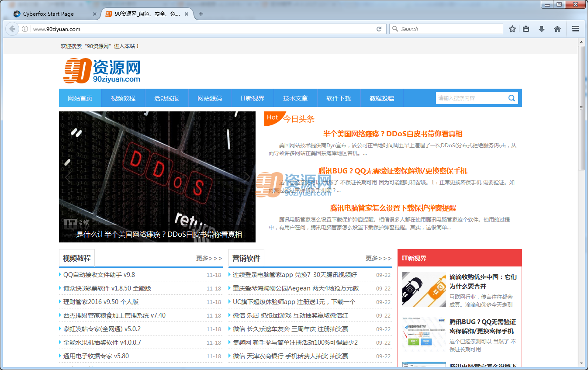Open QQ自动接收文件助手 v9.8 link
The width and height of the screenshot is (588, 370).
point(99,275)
